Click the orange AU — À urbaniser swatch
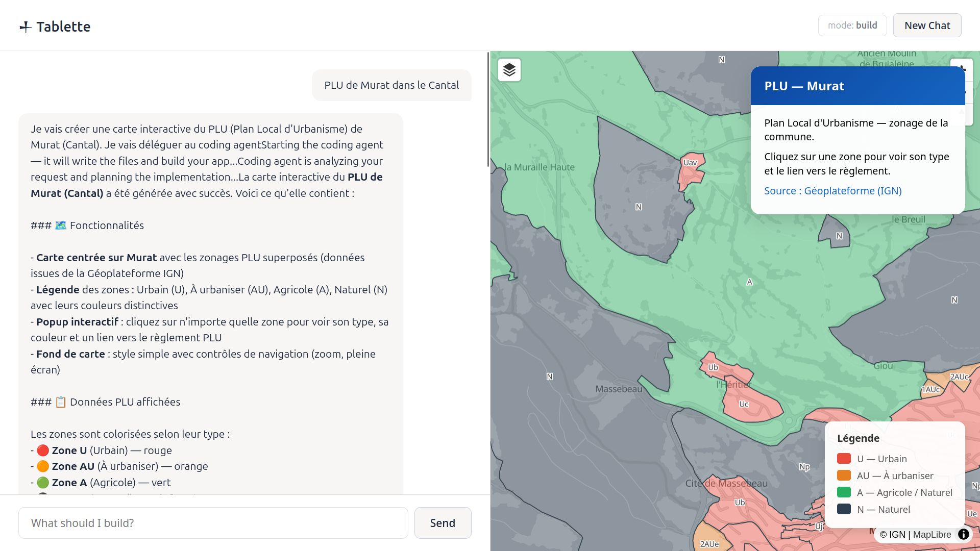Viewport: 980px width, 551px height. click(844, 475)
